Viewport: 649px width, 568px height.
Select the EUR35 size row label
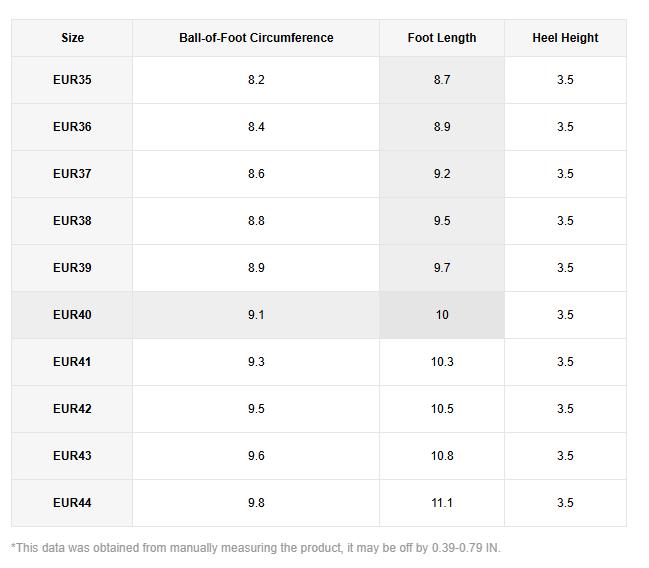click(x=72, y=80)
